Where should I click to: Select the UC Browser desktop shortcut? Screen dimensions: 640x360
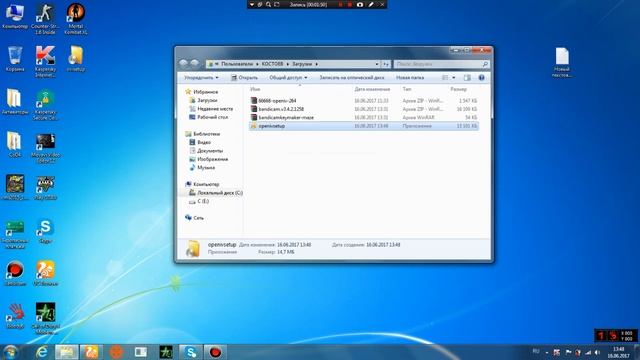click(x=45, y=273)
